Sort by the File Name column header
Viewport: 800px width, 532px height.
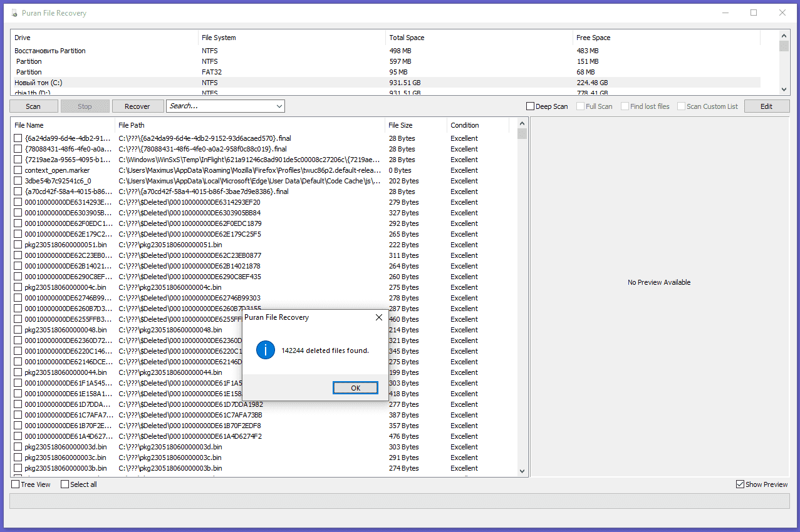[63, 125]
